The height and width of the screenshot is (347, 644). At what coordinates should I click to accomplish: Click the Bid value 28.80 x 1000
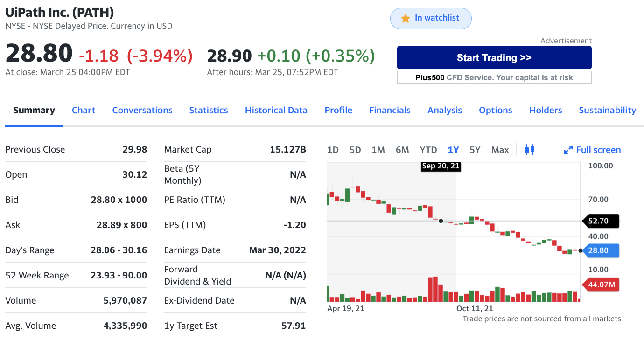(x=119, y=200)
